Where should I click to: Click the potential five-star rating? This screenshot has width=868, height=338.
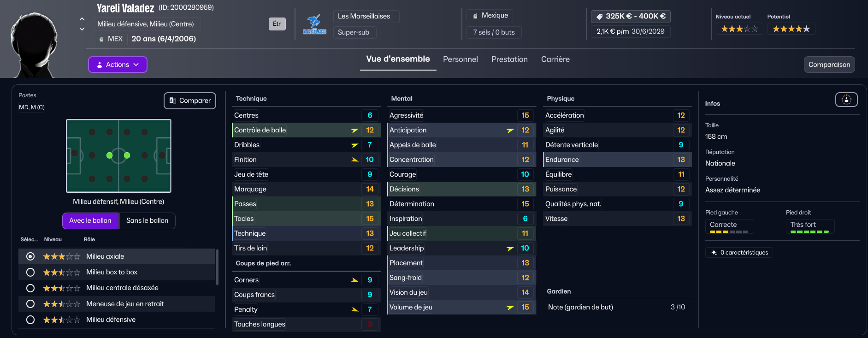791,29
